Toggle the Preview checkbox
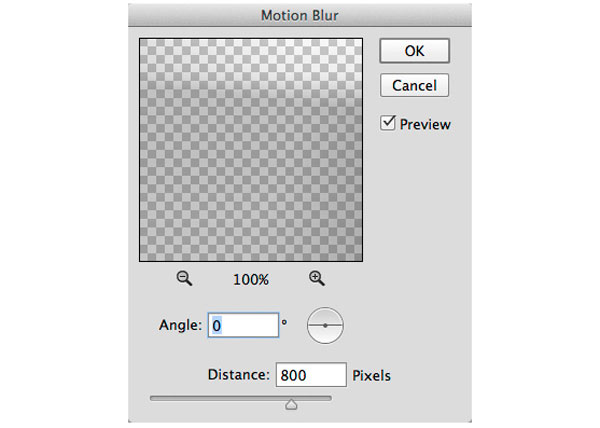This screenshot has height=428, width=600. [x=388, y=123]
